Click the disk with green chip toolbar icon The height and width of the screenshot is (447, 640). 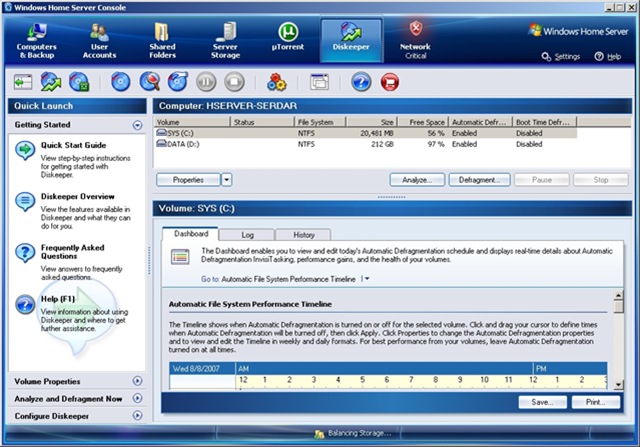point(79,82)
